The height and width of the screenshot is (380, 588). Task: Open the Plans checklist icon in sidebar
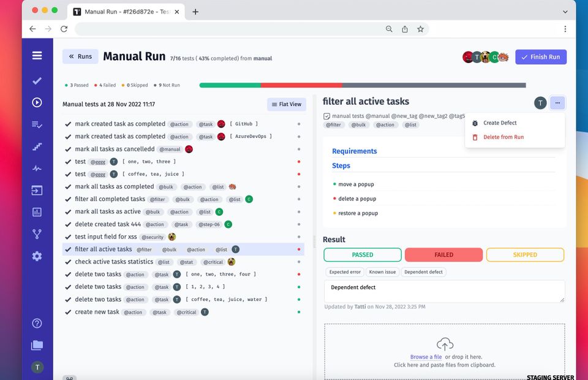(x=37, y=124)
